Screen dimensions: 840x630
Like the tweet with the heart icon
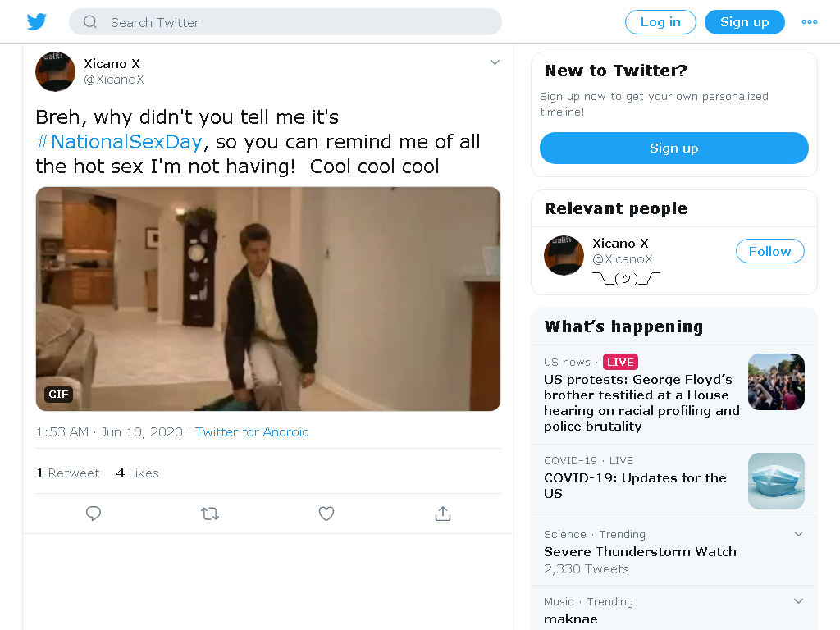coord(326,514)
